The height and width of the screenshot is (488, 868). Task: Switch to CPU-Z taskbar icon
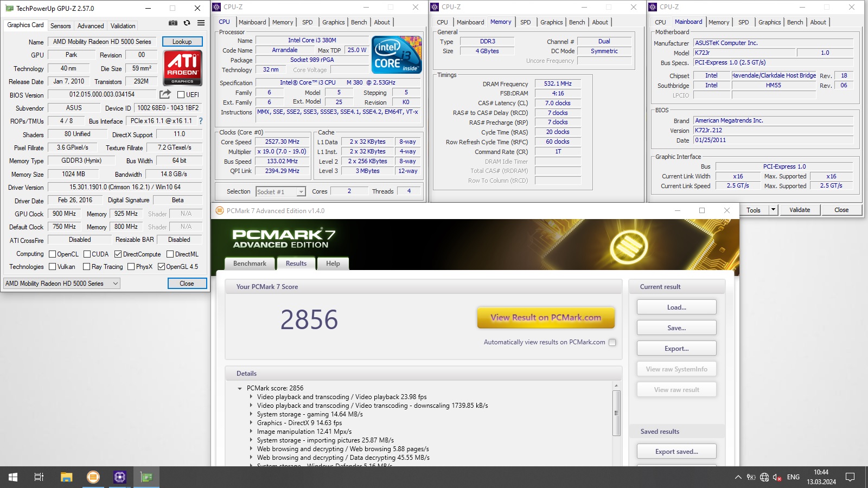coord(120,477)
